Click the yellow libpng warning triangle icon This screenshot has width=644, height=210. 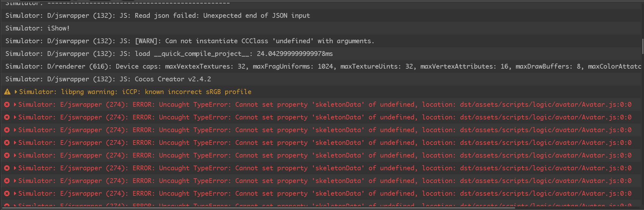tap(7, 92)
